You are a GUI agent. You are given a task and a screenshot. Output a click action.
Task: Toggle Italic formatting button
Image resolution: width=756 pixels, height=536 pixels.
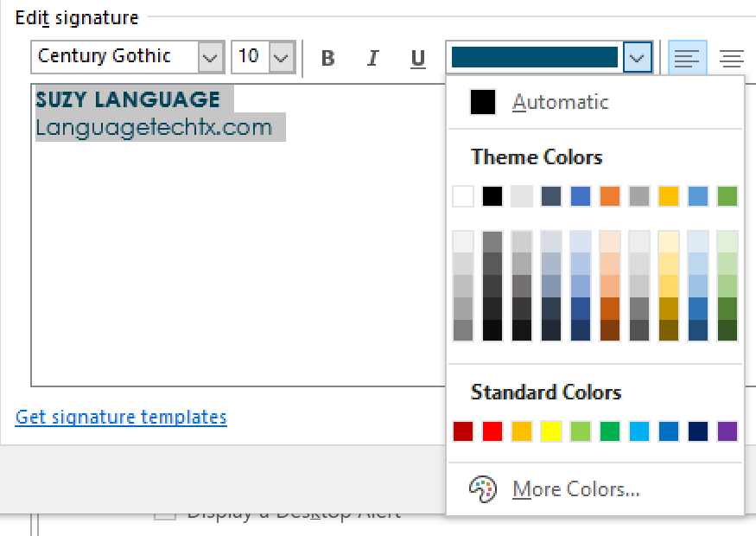coord(373,59)
